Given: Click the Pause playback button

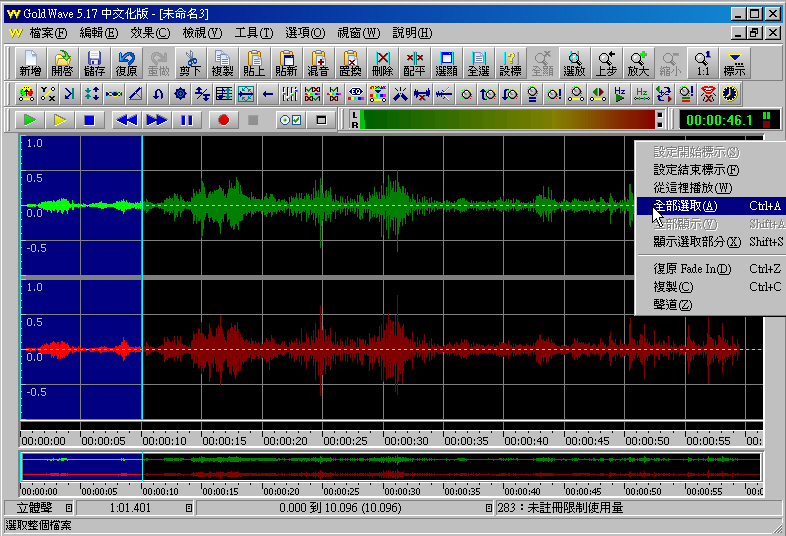Looking at the screenshot, I should tap(186, 120).
